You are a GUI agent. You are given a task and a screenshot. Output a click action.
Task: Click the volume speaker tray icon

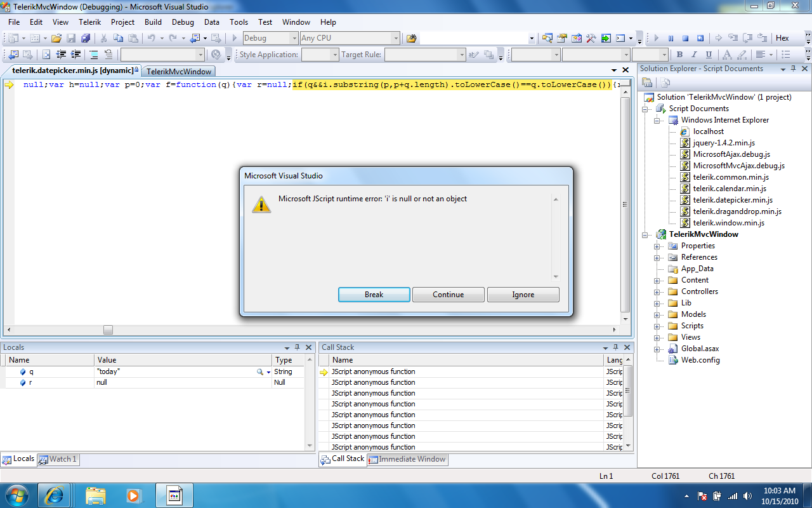(x=748, y=495)
